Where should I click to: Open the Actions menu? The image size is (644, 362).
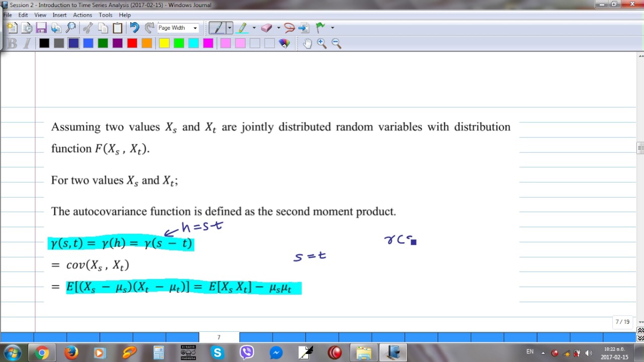(x=83, y=15)
